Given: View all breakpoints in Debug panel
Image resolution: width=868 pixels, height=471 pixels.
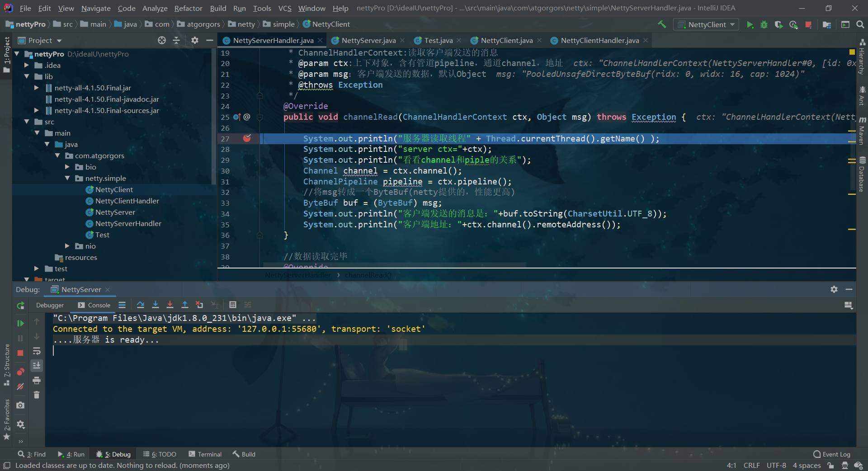Looking at the screenshot, I should point(20,372).
